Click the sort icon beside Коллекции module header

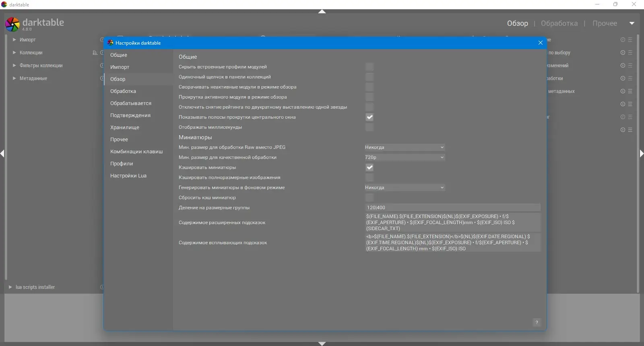coord(95,53)
